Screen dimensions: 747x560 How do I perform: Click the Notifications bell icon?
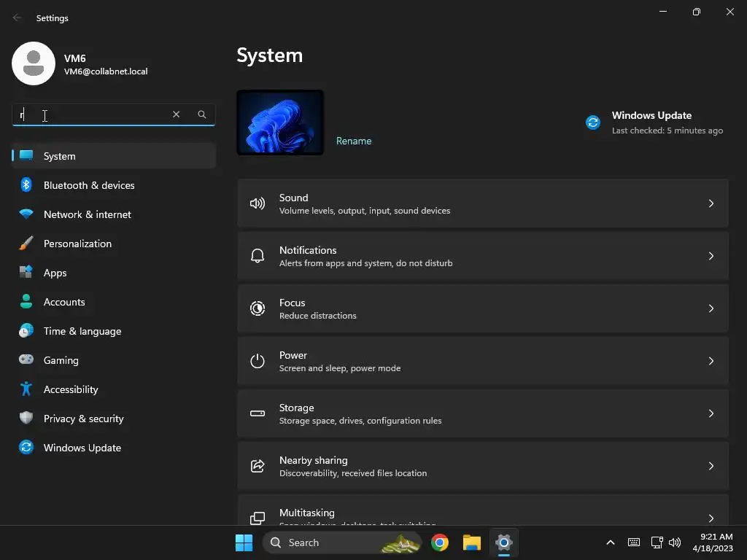pos(258,256)
